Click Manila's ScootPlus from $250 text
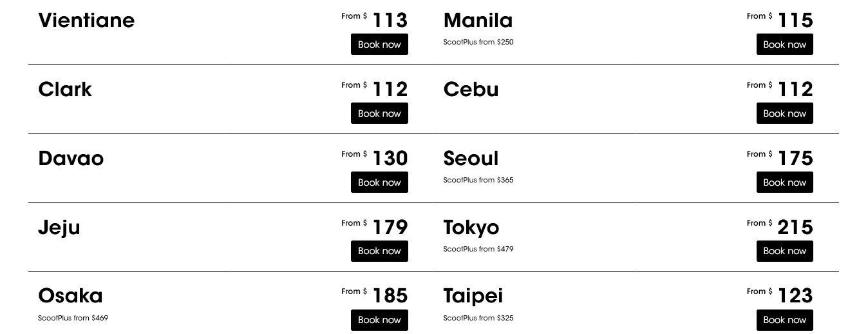The image size is (868, 334). pos(478,42)
